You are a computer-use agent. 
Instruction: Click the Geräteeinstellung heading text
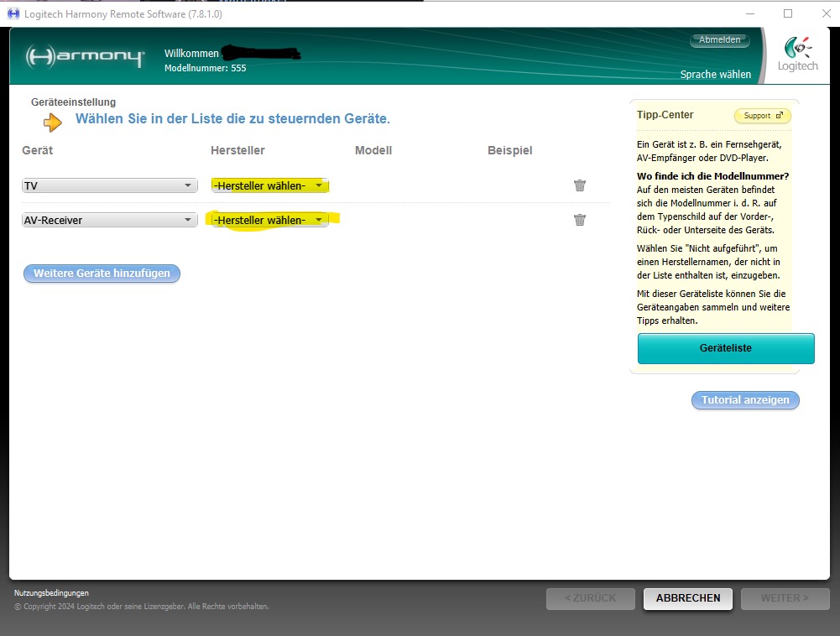coord(73,102)
